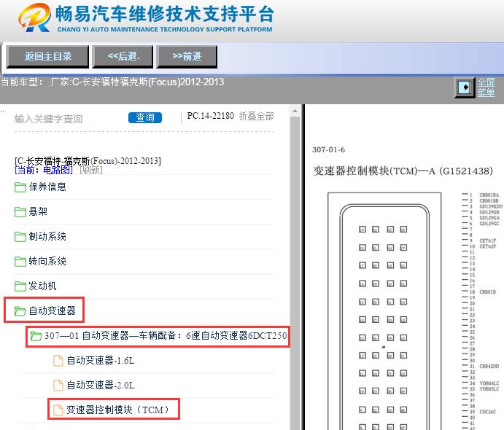
Task: Click pin 1 label CBB01BA
Action: 489,195
